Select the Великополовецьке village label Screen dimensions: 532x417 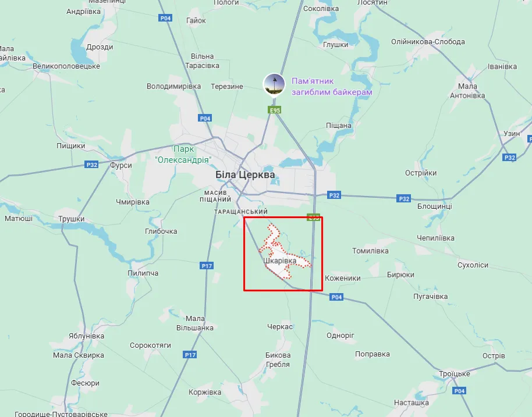coord(66,66)
